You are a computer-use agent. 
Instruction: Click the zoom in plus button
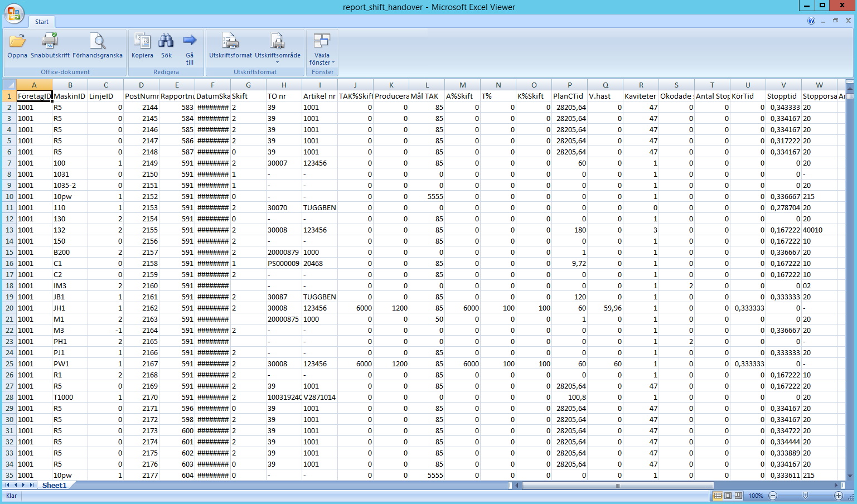pyautogui.click(x=838, y=496)
